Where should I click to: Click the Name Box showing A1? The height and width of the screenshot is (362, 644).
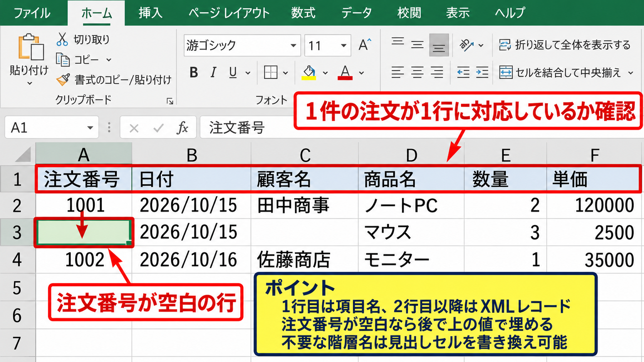(x=52, y=127)
